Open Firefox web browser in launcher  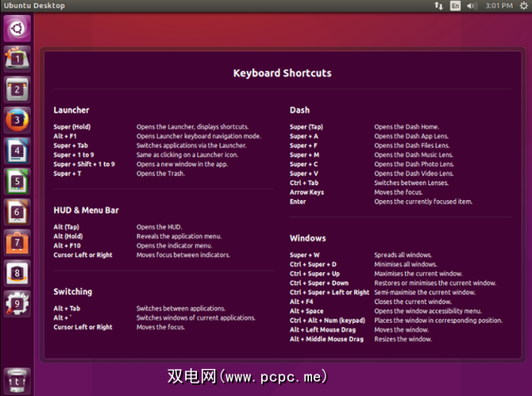pyautogui.click(x=17, y=120)
